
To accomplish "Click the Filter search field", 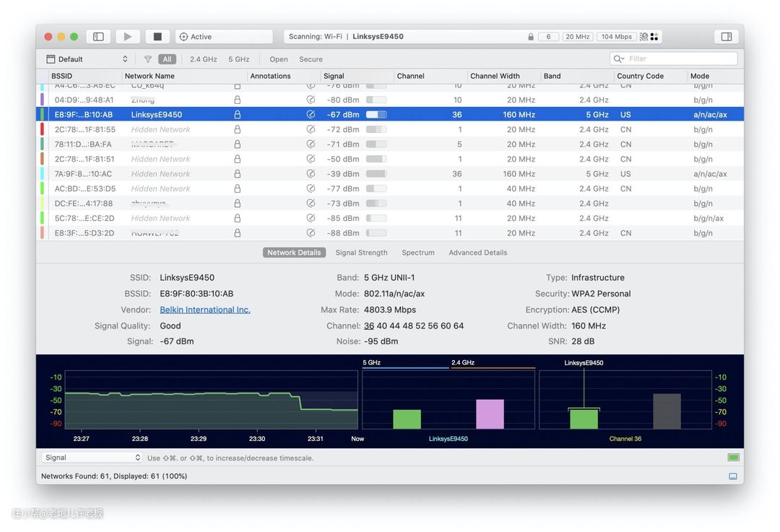I will 679,59.
